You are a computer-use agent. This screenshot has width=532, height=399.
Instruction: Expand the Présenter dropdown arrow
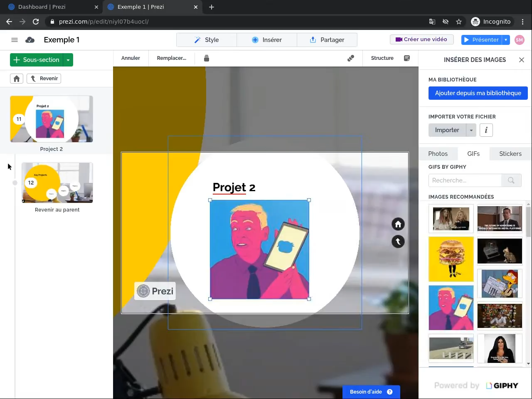pyautogui.click(x=506, y=40)
